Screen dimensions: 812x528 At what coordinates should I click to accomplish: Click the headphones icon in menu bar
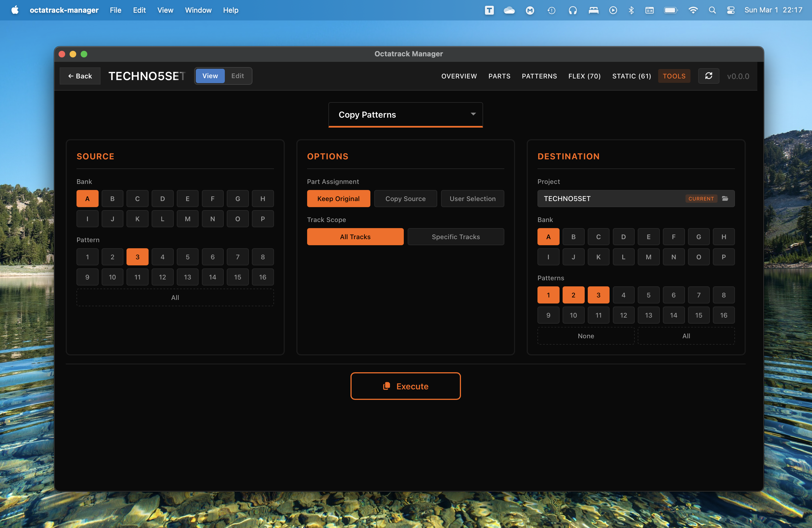[x=573, y=10]
